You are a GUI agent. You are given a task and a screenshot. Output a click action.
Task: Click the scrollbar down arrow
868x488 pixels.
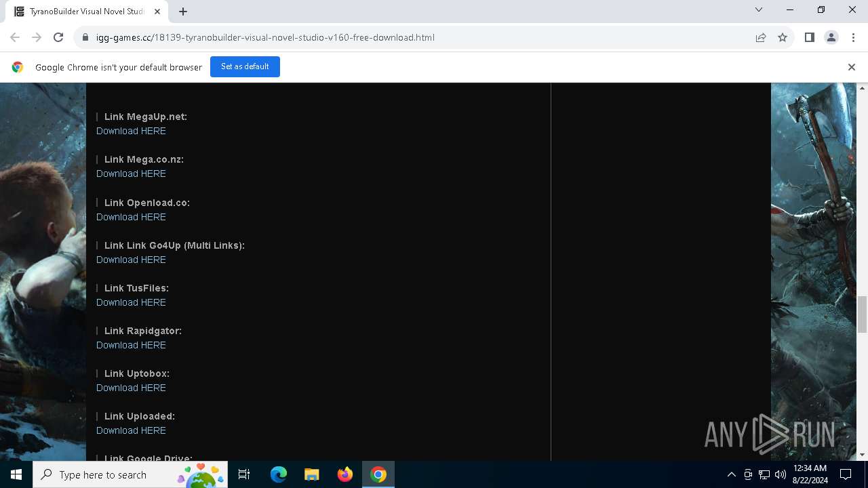point(862,455)
